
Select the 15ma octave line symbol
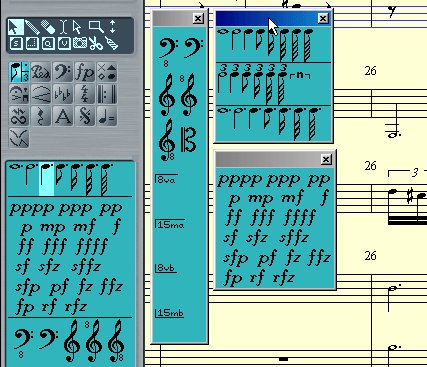click(170, 224)
